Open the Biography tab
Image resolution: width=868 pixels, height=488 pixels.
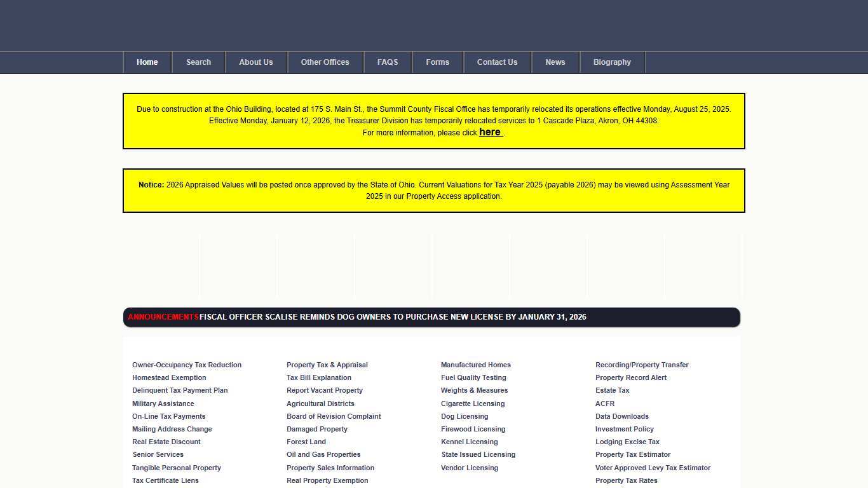coord(612,62)
